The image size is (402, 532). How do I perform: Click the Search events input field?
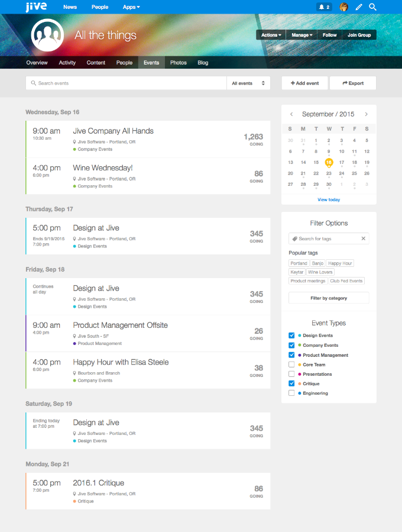pyautogui.click(x=126, y=83)
